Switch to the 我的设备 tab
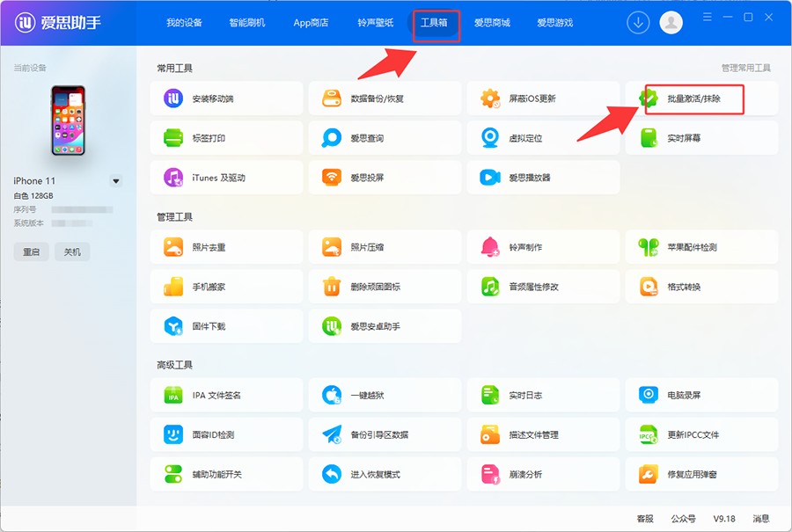The width and height of the screenshot is (792, 532). (185, 23)
